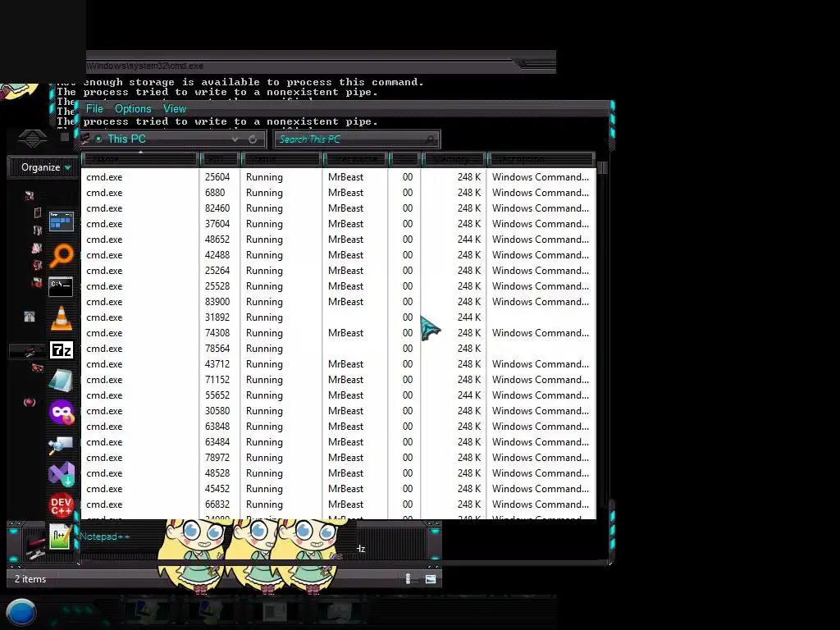Click PID 45452 cell
This screenshot has width=840, height=630.
point(217,489)
